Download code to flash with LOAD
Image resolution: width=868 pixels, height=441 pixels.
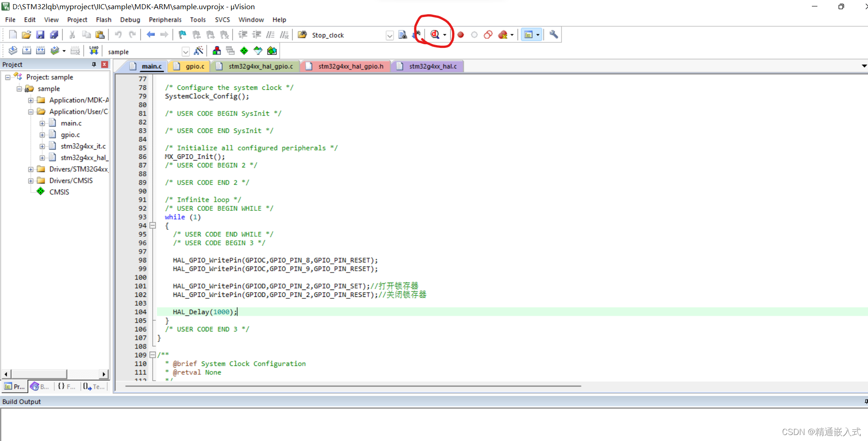coord(94,51)
